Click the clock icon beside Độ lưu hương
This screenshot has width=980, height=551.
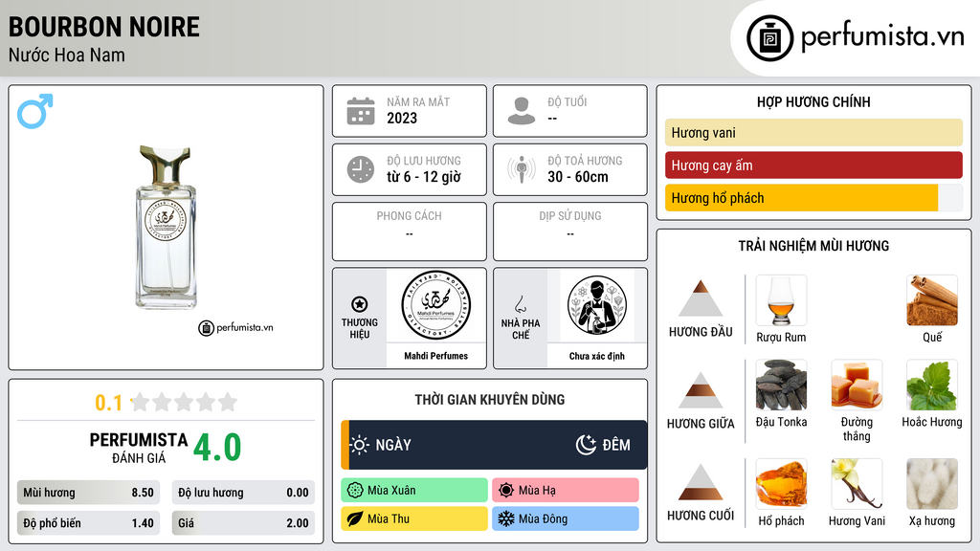point(361,169)
